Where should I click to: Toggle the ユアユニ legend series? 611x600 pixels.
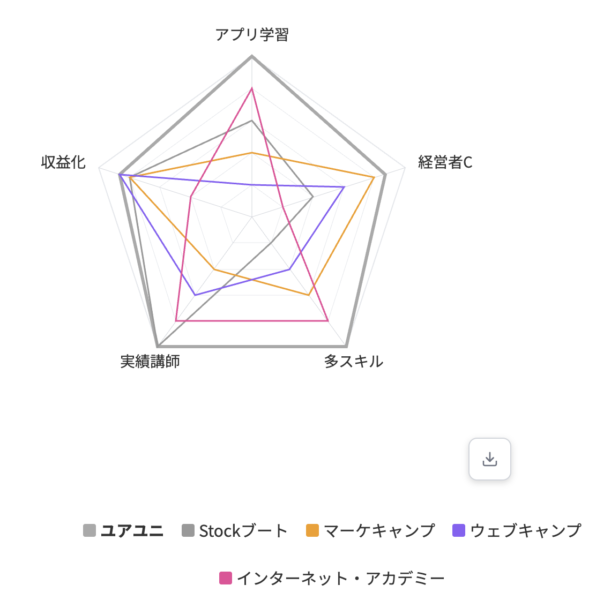(123, 531)
